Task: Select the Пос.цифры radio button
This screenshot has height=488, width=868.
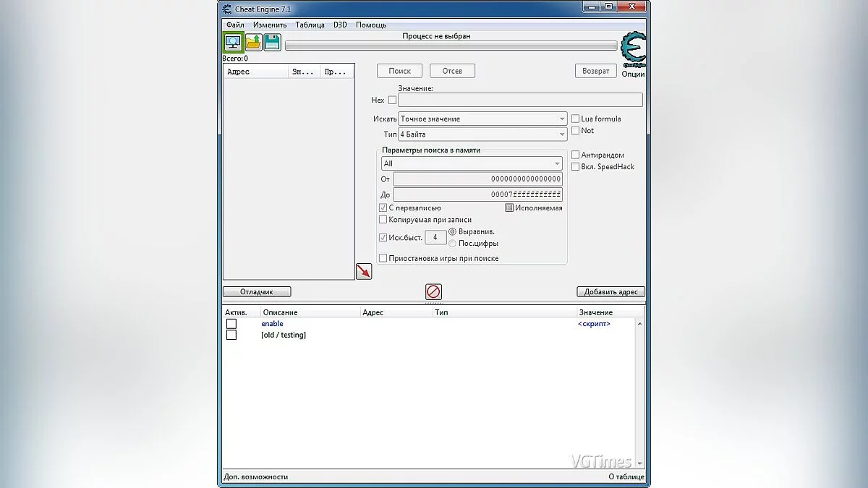Action: click(x=453, y=244)
